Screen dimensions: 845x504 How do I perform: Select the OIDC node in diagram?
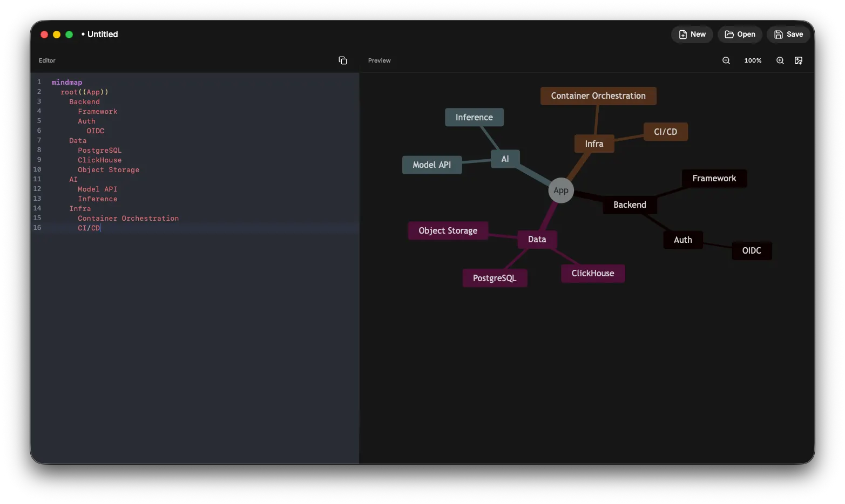click(752, 251)
